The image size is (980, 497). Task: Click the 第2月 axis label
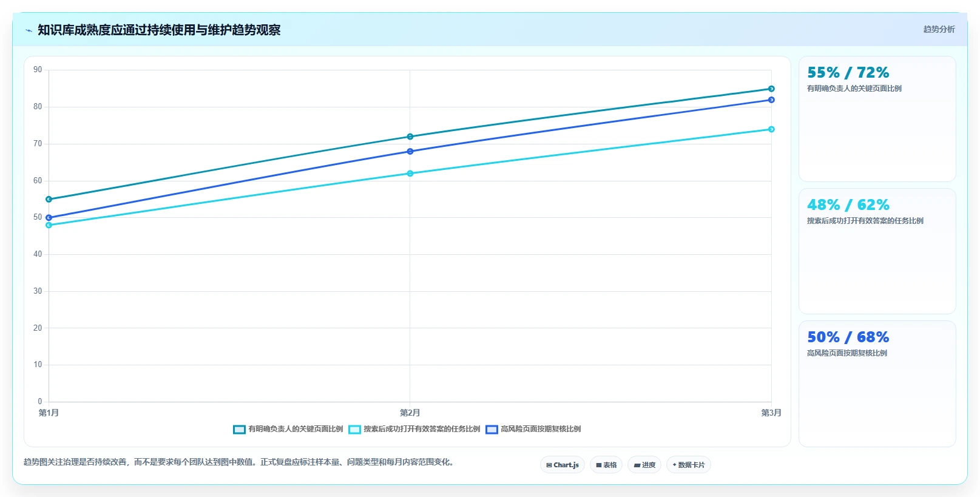tap(410, 413)
